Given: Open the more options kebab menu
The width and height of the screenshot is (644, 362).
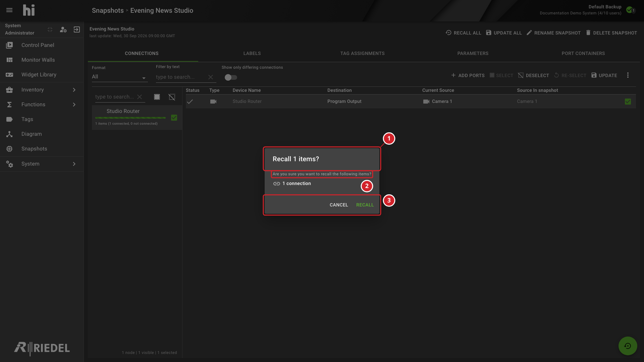Looking at the screenshot, I should pos(628,75).
